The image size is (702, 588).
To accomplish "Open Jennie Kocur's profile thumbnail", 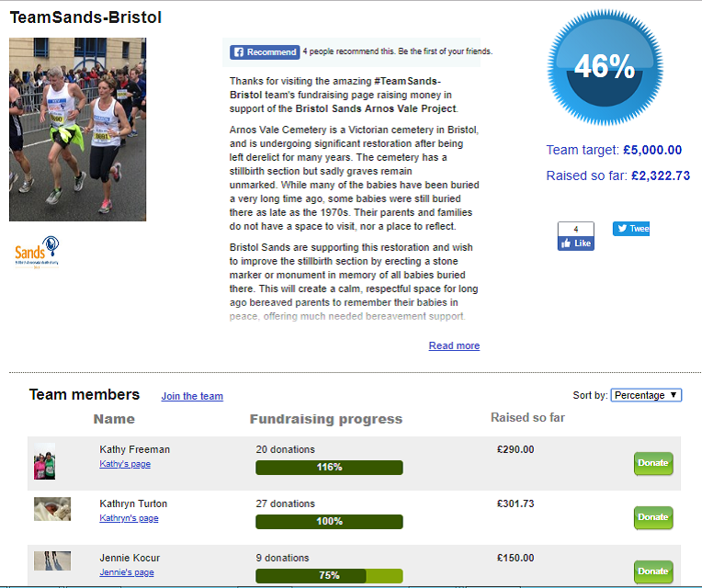I will click(x=52, y=560).
